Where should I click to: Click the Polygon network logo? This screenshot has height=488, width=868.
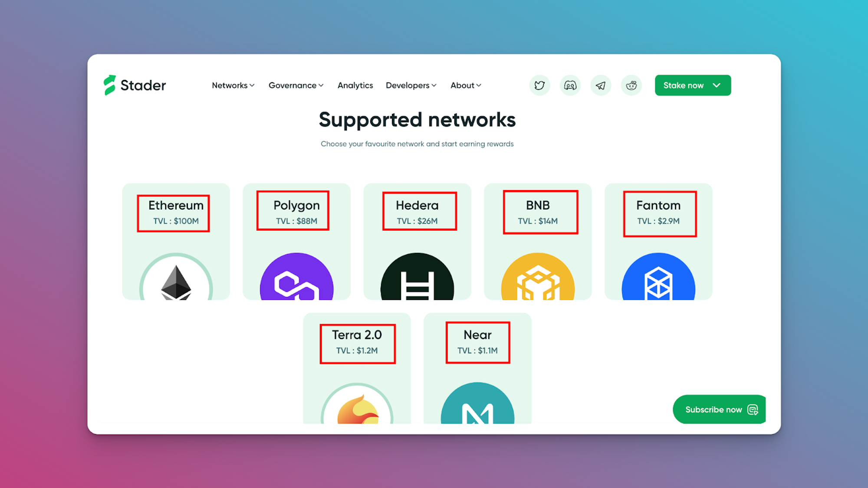tap(297, 277)
